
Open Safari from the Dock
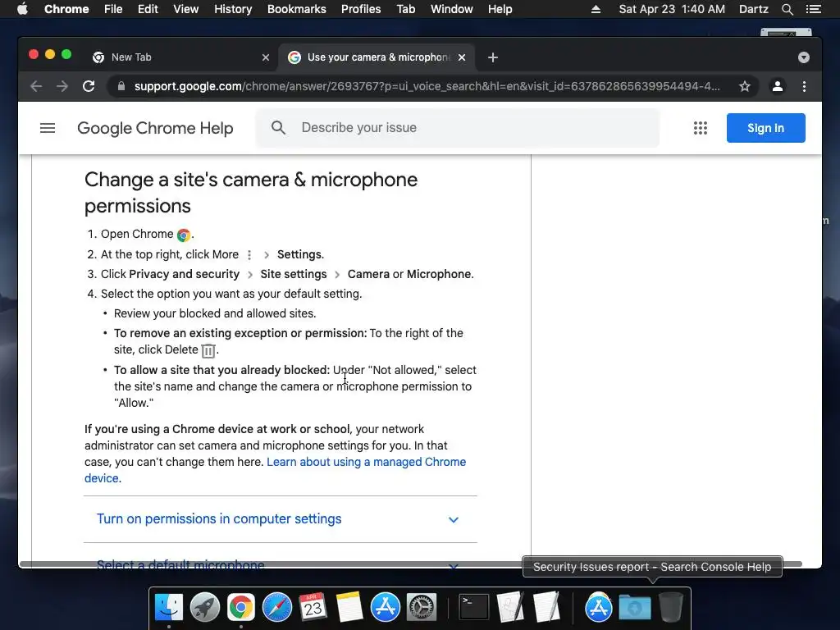point(277,608)
